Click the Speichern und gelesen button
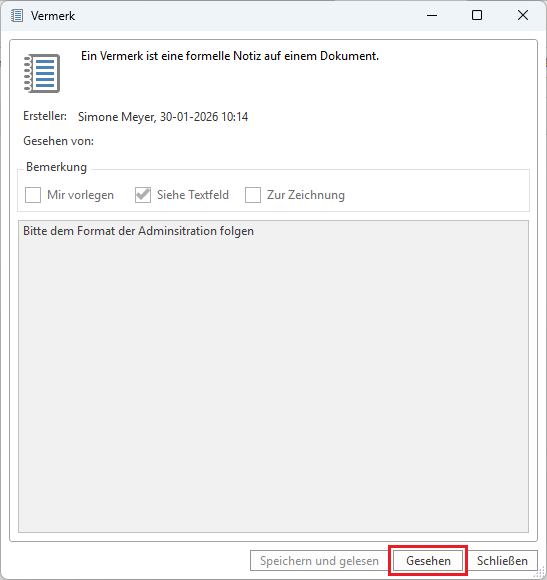 319,561
